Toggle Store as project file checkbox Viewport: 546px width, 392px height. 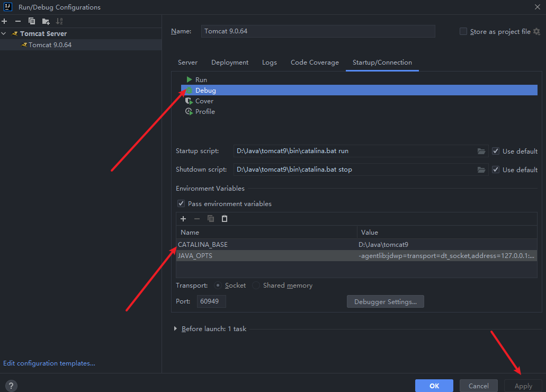[x=463, y=31]
